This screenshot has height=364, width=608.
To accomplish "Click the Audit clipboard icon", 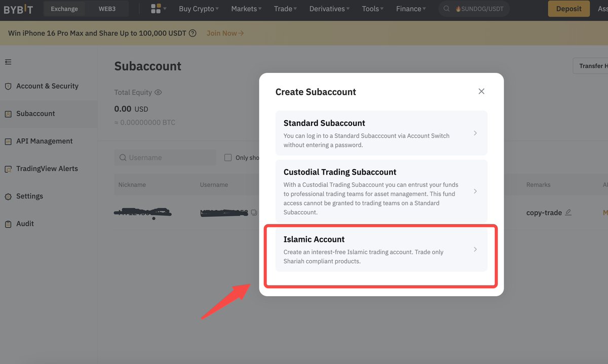I will click(8, 224).
